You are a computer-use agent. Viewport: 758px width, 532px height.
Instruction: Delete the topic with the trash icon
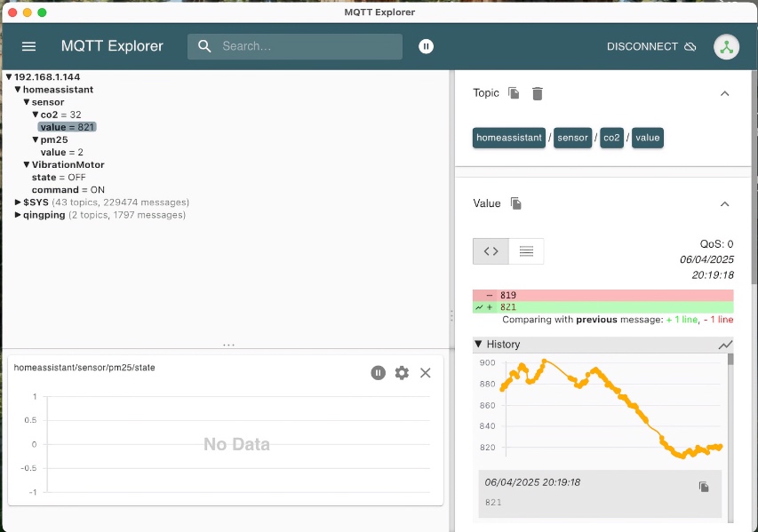click(x=537, y=93)
